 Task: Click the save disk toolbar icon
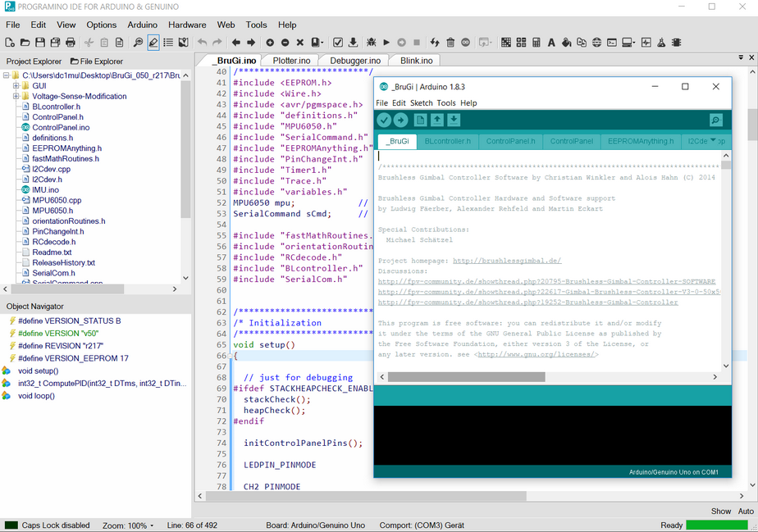click(x=40, y=43)
